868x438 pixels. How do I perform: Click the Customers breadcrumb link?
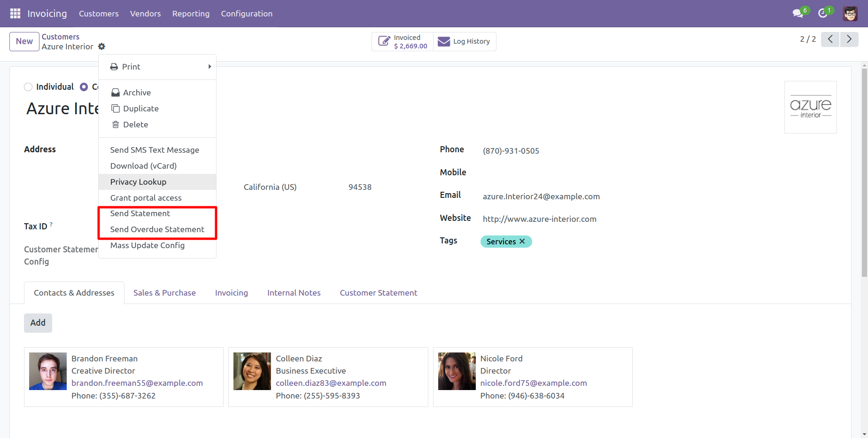point(61,37)
